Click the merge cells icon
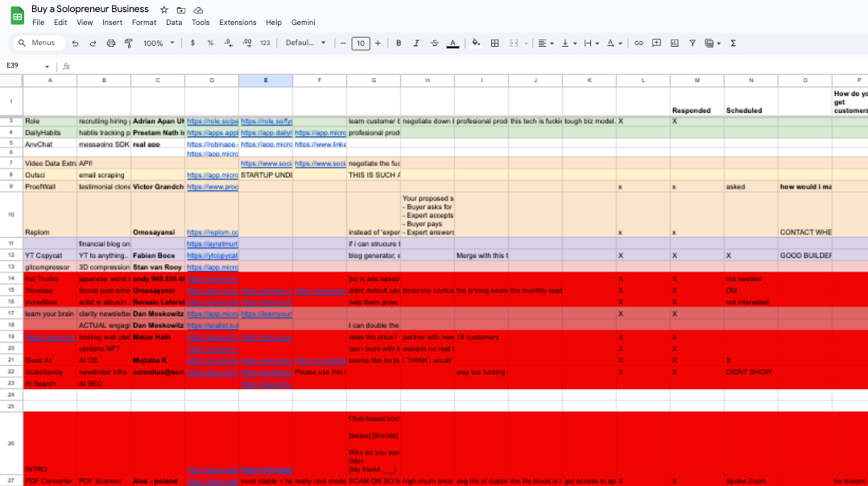 pyautogui.click(x=514, y=44)
